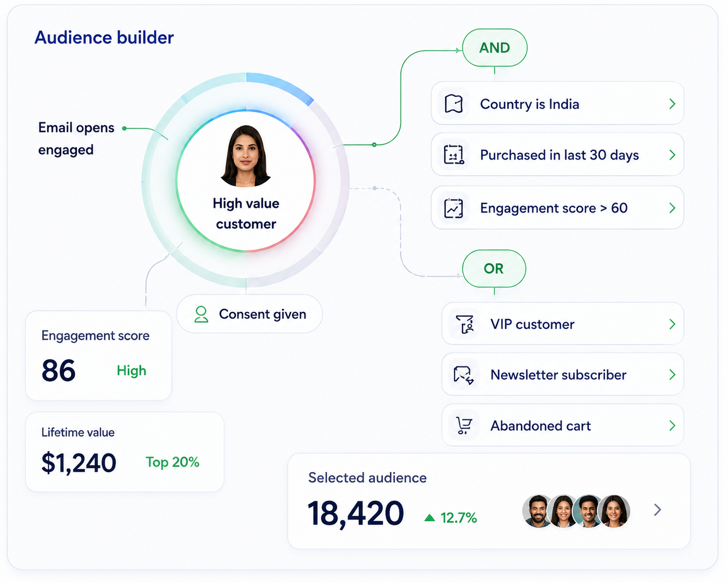
Task: Click the VIP customer label text
Action: [532, 324]
